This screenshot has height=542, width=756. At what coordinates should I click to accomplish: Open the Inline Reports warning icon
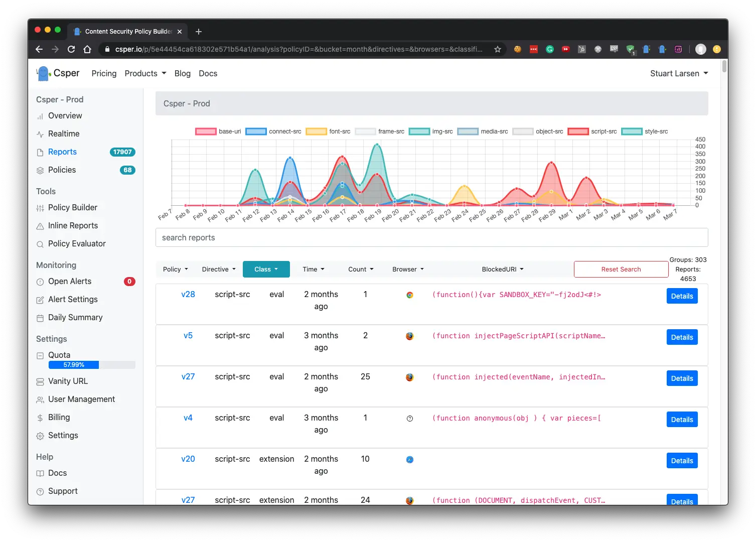coord(40,226)
